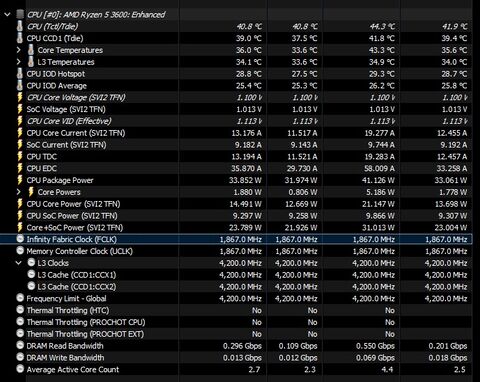This screenshot has height=382, width=480.
Task: Expand the Core Powers group
Action: tap(19, 192)
